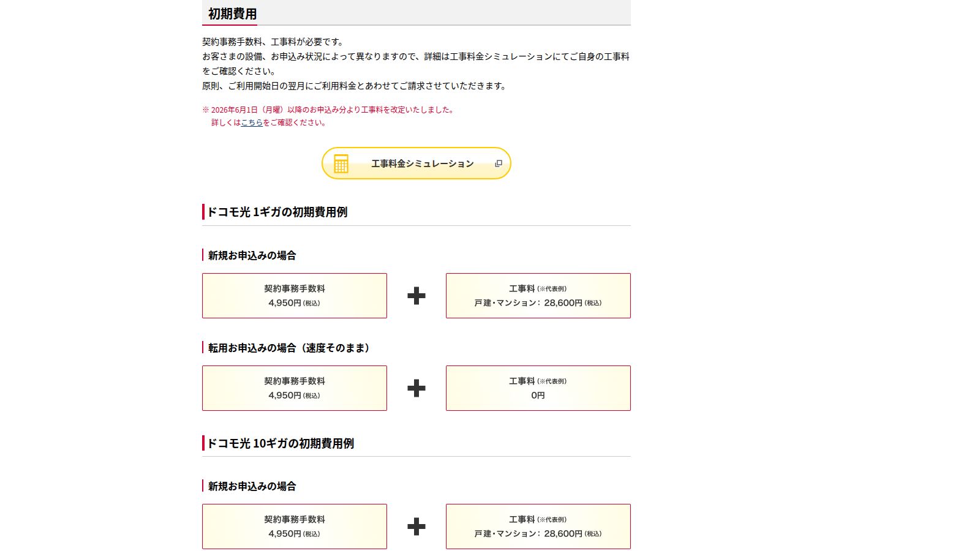Click 新規お申込みの場合 under 1ギガ section

point(252,255)
